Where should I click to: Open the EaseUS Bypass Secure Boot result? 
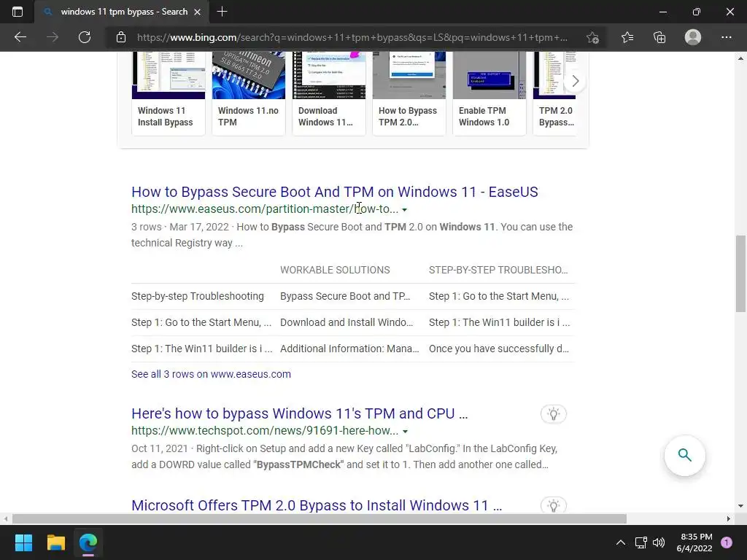tap(334, 192)
